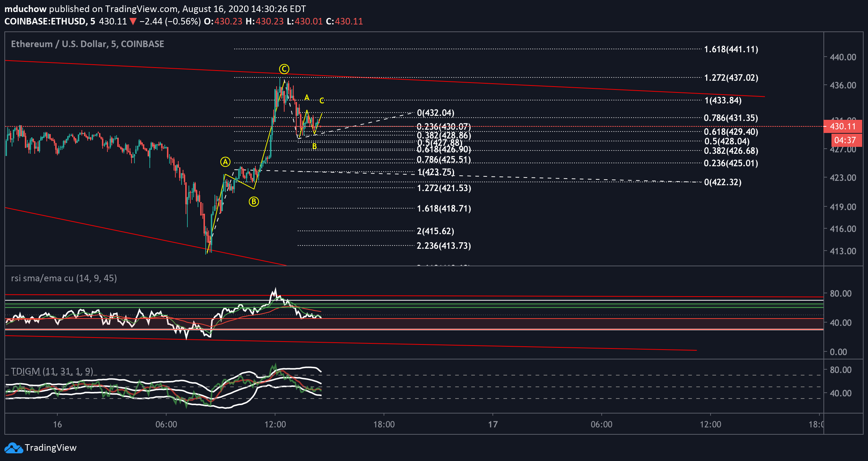Select Fibonacci label 0.236(425.01)
Image resolution: width=868 pixels, height=461 pixels.
pos(731,163)
